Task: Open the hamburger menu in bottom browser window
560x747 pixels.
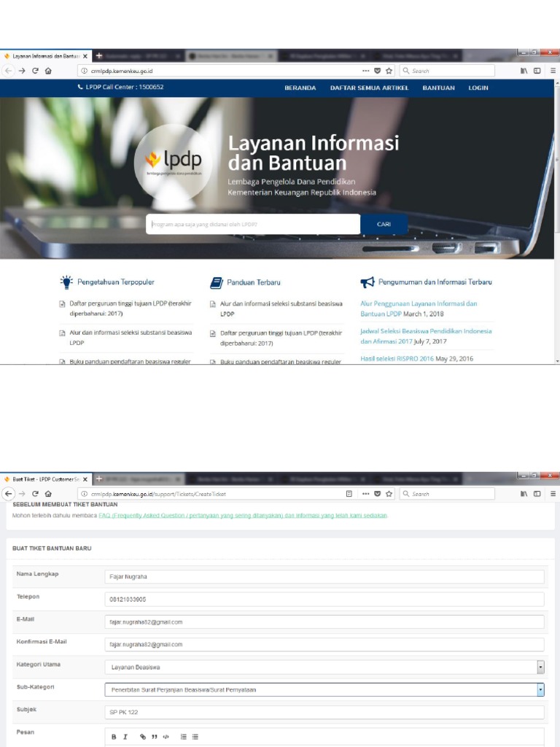Action: (x=553, y=494)
